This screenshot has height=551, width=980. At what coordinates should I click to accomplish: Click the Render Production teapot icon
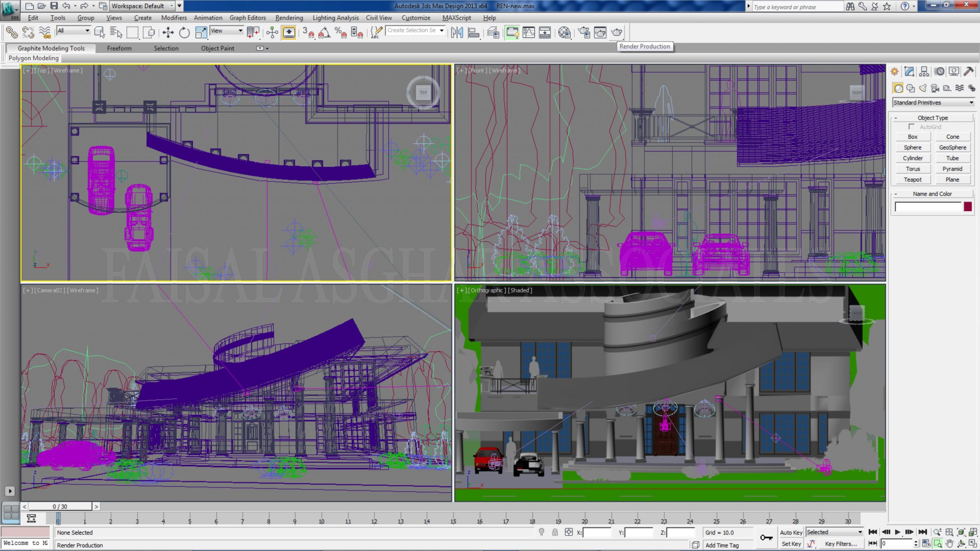point(616,33)
